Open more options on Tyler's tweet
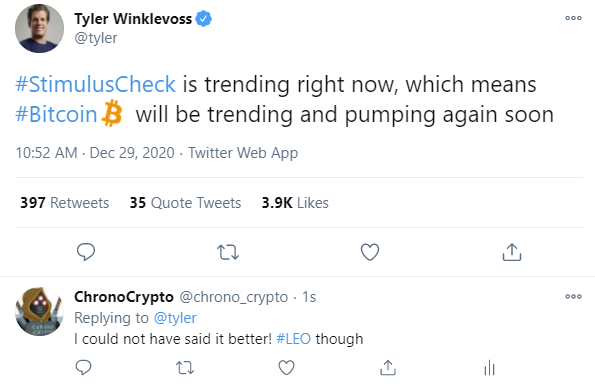 point(573,18)
